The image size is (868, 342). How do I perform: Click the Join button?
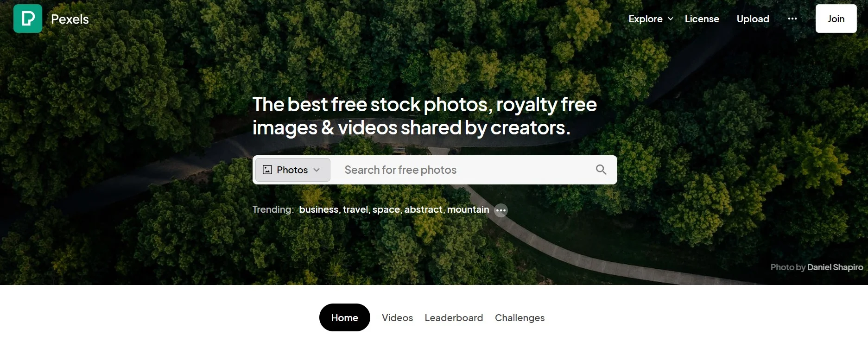pyautogui.click(x=836, y=19)
